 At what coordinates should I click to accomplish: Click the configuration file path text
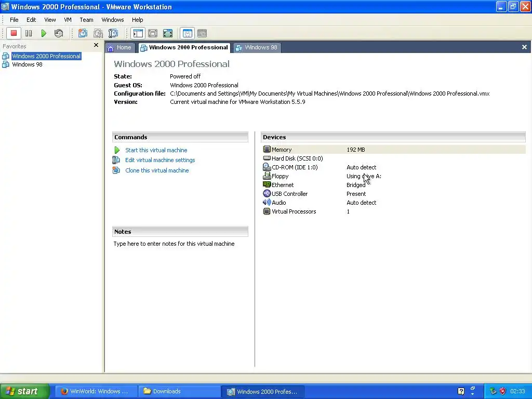(329, 94)
